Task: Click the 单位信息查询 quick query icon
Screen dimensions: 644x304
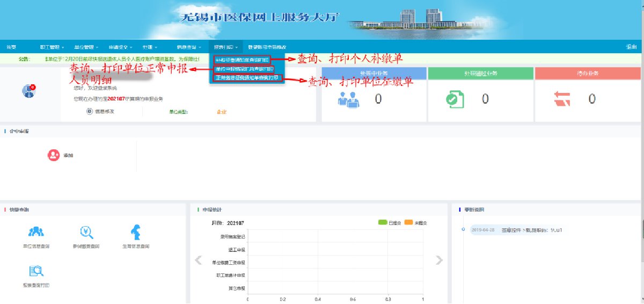Action: pyautogui.click(x=36, y=231)
